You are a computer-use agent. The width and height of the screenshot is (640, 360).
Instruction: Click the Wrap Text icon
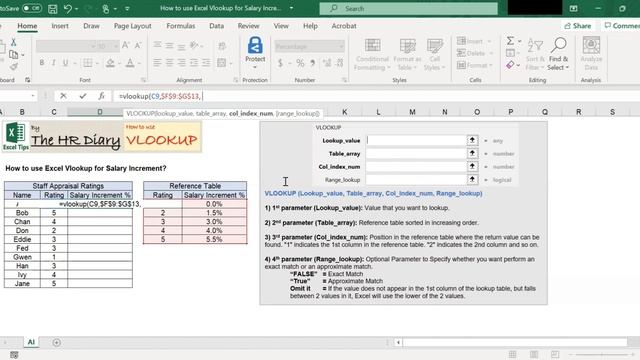tap(222, 46)
